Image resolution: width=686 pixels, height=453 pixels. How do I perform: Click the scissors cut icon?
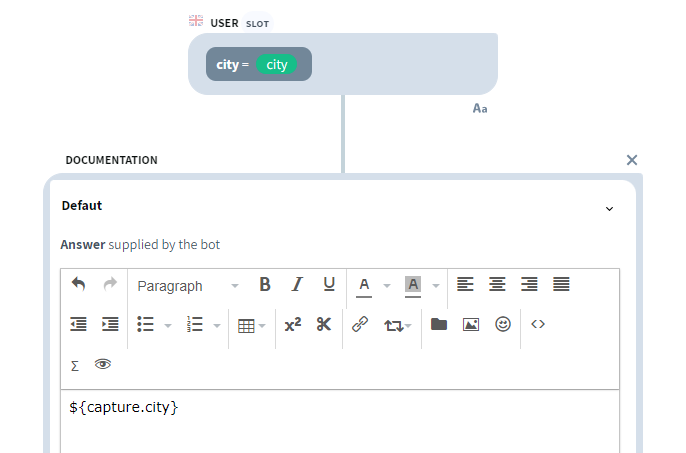pyautogui.click(x=323, y=324)
